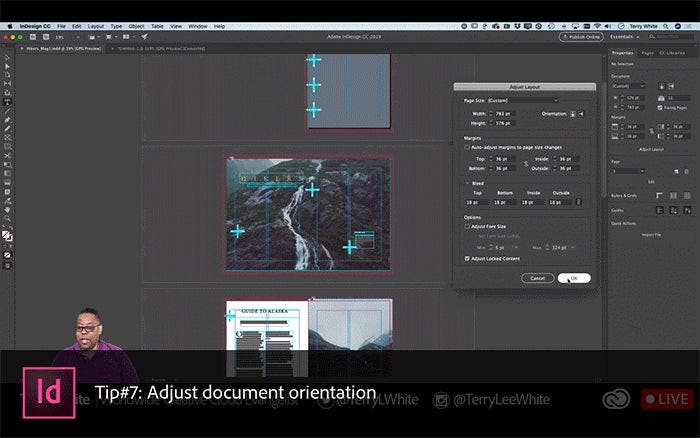700x438 pixels.
Task: Open the Layout menu
Action: (x=95, y=25)
